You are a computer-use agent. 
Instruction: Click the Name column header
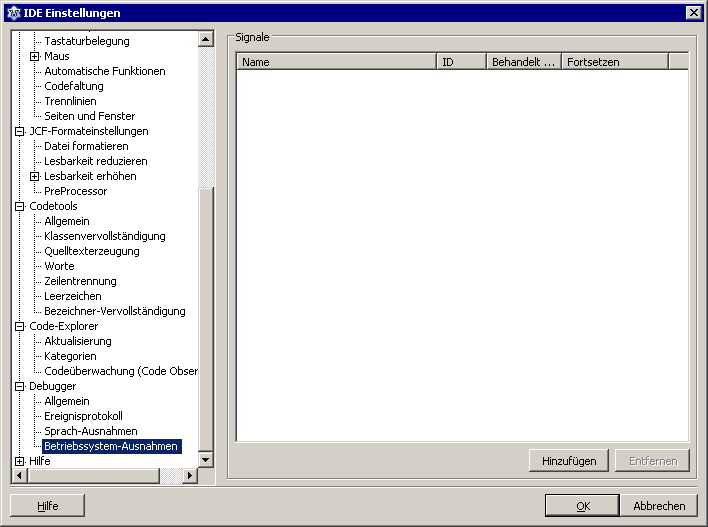click(336, 62)
